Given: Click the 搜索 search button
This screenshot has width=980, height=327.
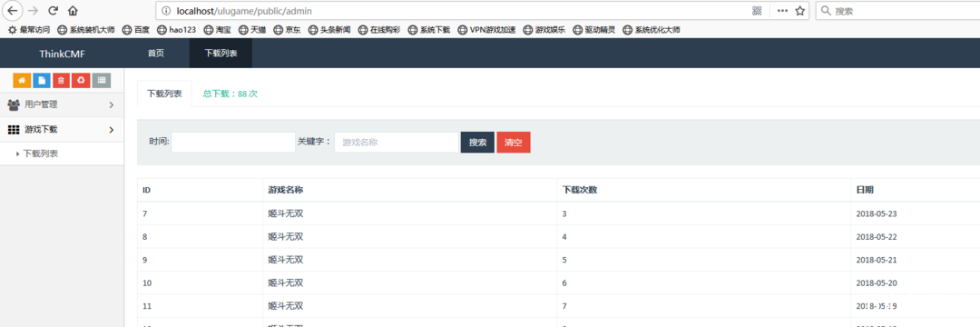Looking at the screenshot, I should [478, 142].
